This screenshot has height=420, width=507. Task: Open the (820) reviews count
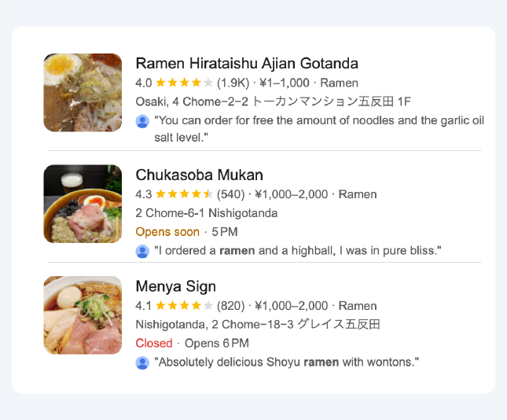pos(231,306)
